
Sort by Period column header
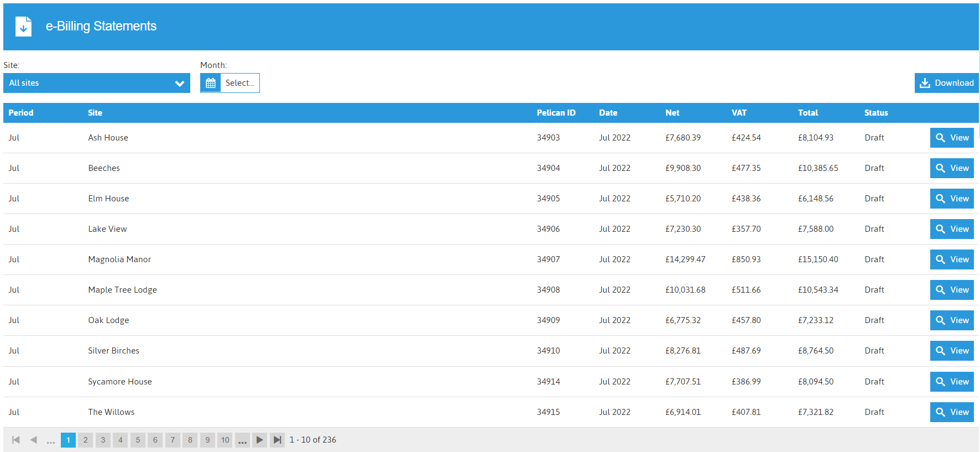21,113
